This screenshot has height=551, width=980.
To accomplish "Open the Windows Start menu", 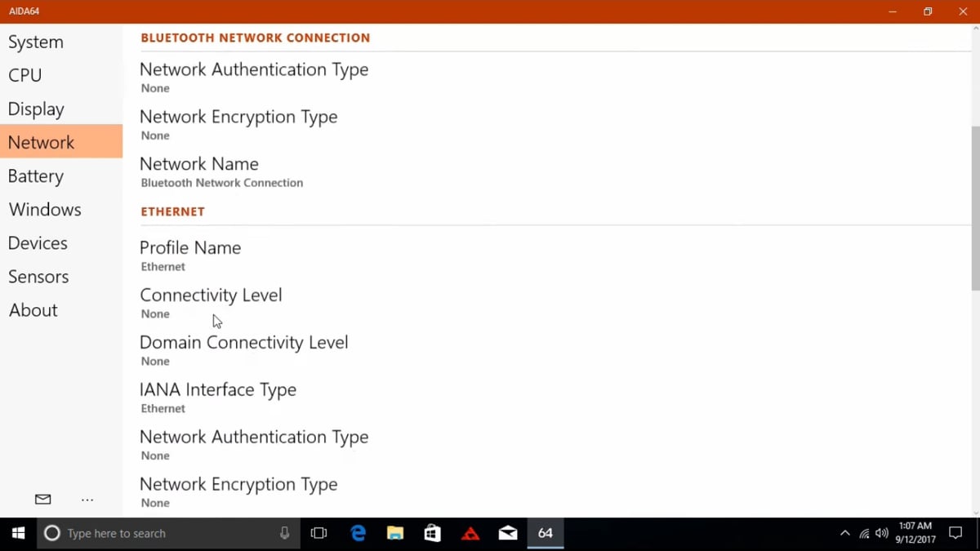I will click(18, 533).
